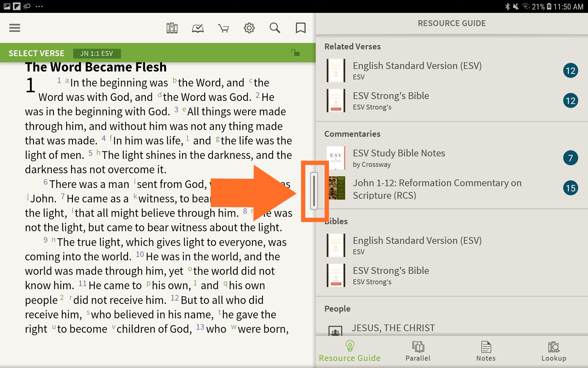Open English Standard Version under Related Verses
This screenshot has height=368, width=588.
[x=452, y=71]
